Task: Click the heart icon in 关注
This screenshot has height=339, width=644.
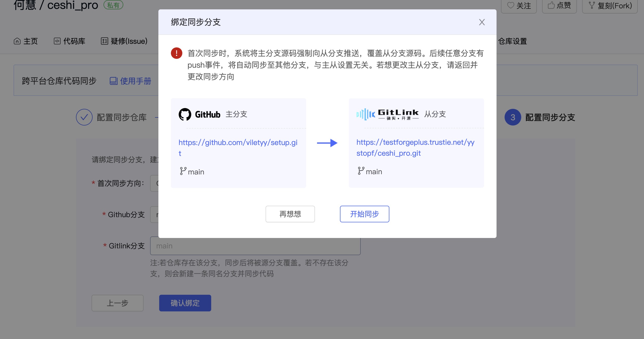Action: coord(511,5)
